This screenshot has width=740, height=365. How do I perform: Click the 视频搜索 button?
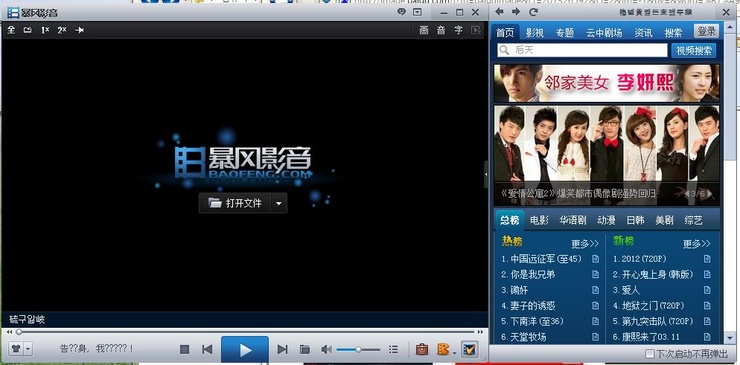693,51
